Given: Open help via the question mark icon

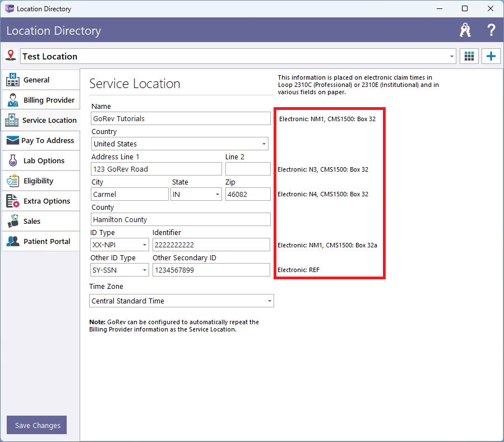Looking at the screenshot, I should click(x=491, y=30).
